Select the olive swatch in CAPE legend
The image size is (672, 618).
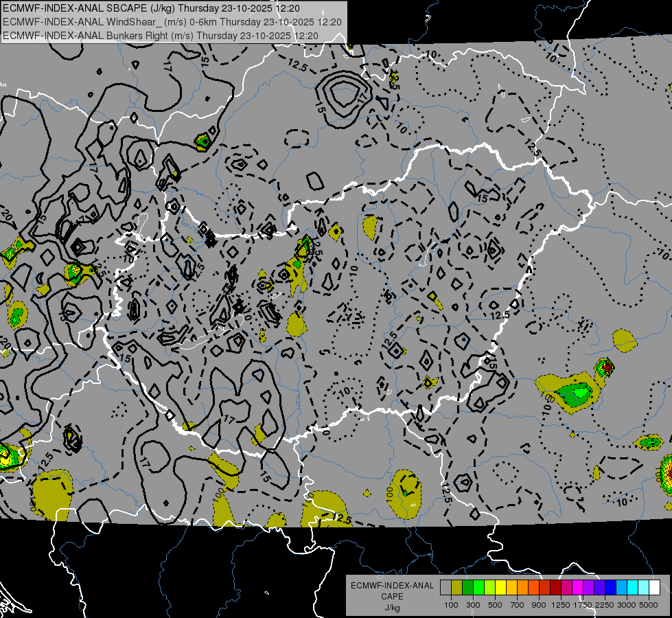point(456,587)
